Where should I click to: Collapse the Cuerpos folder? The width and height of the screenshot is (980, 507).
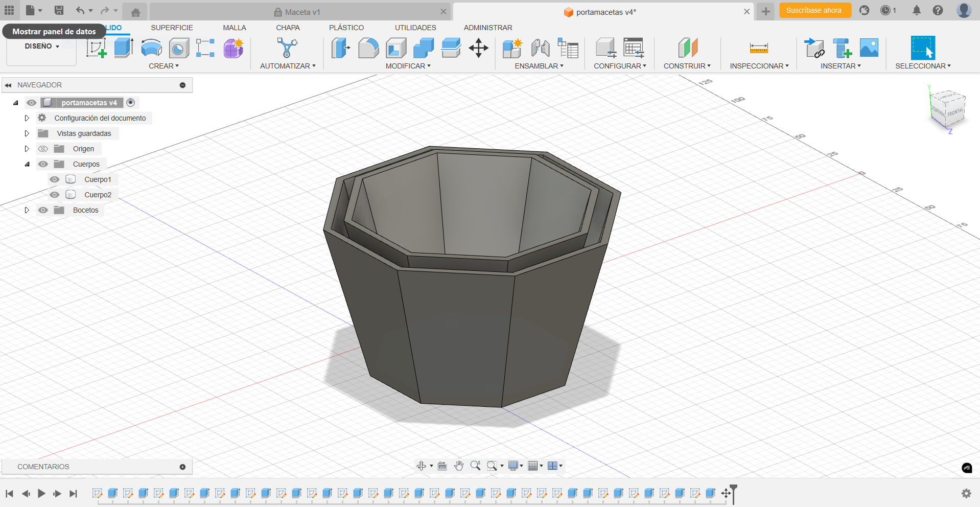pyautogui.click(x=27, y=164)
